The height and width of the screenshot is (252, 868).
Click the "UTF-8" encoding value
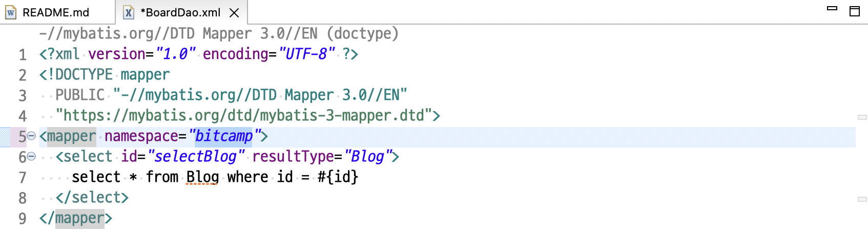point(307,54)
